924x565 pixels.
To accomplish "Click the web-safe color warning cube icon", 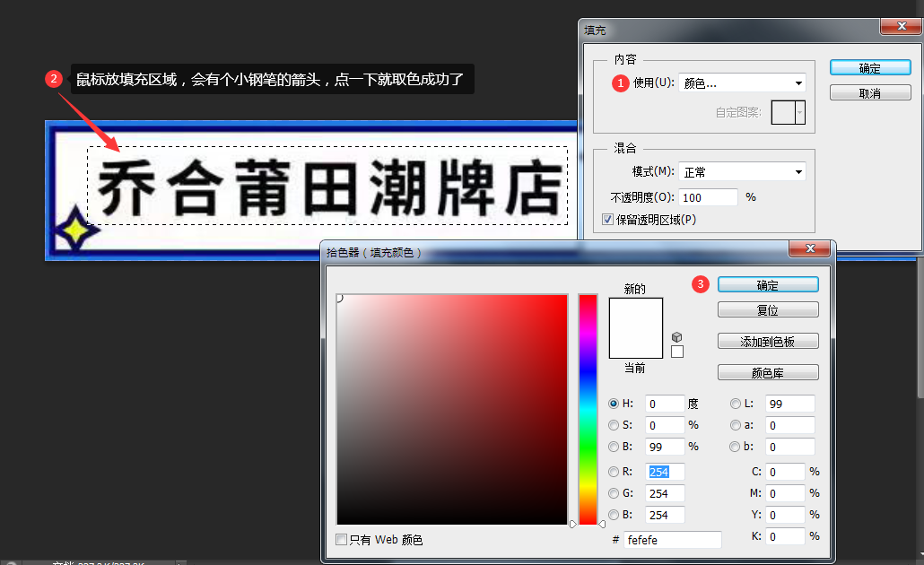I will [676, 337].
